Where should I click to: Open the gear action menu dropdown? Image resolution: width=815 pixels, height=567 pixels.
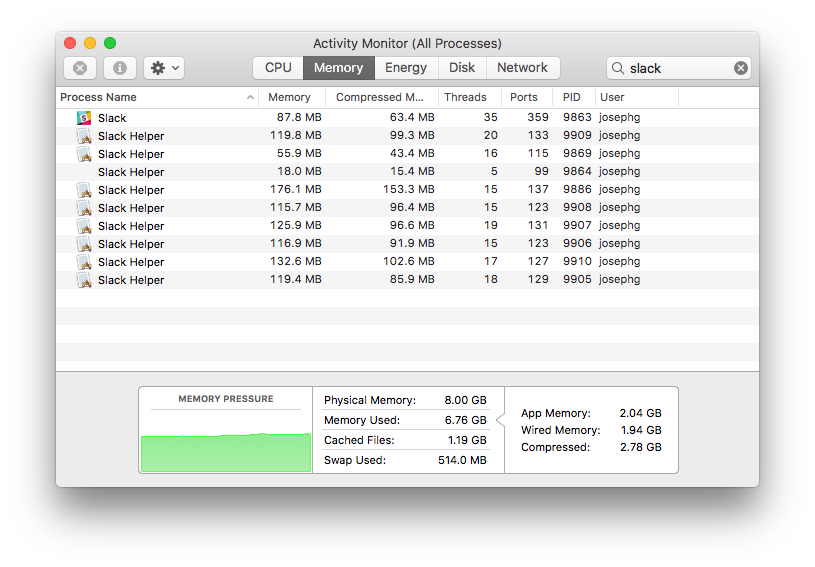164,68
